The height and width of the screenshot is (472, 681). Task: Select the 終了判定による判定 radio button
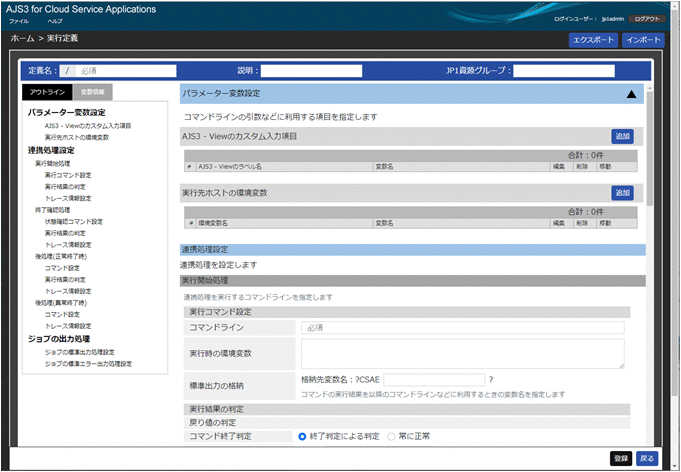[303, 436]
